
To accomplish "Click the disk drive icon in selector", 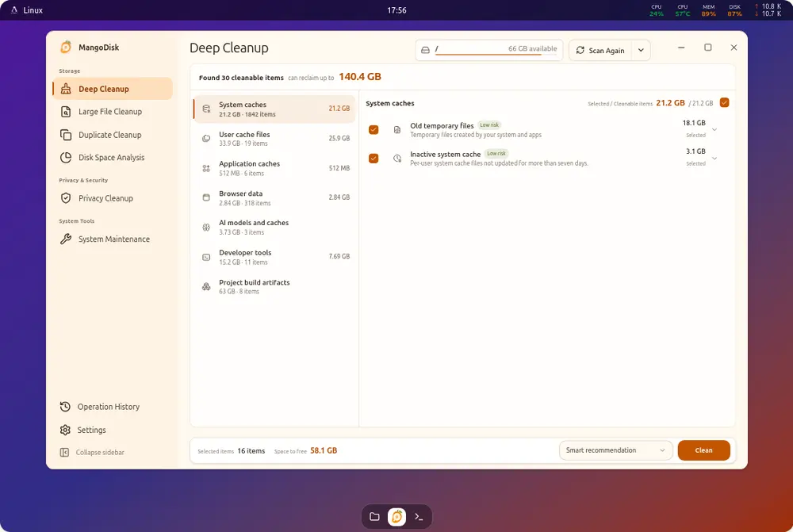I will tap(425, 50).
